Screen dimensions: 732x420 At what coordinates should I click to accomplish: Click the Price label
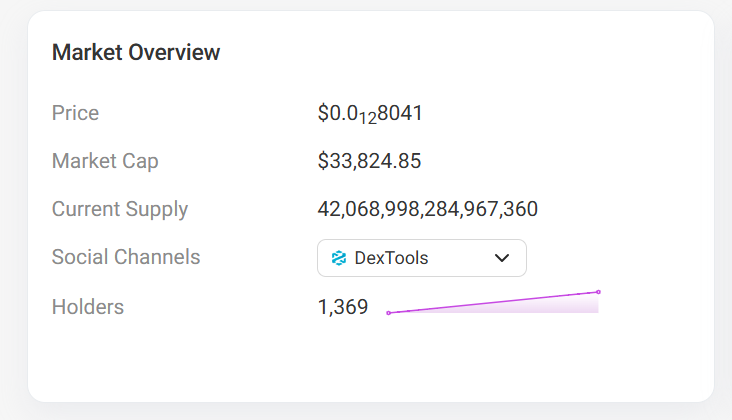[75, 113]
